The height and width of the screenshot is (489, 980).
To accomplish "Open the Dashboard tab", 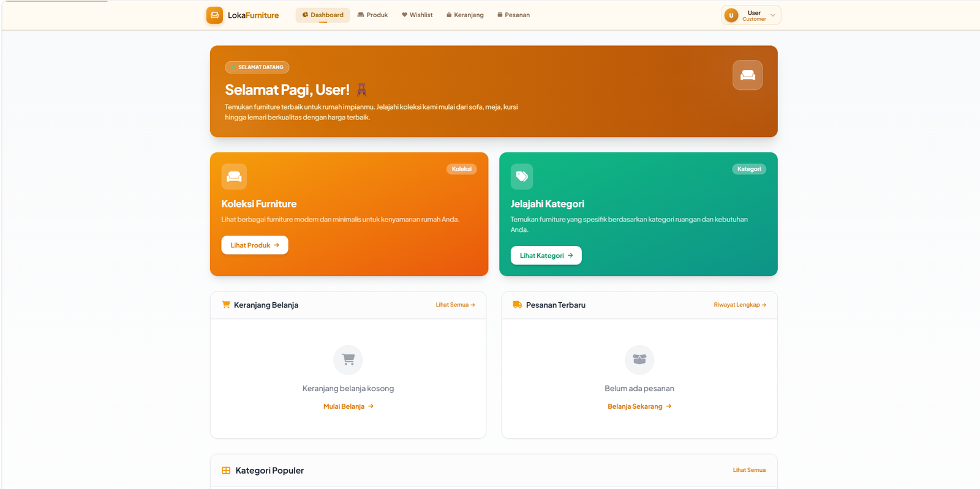I will click(322, 15).
